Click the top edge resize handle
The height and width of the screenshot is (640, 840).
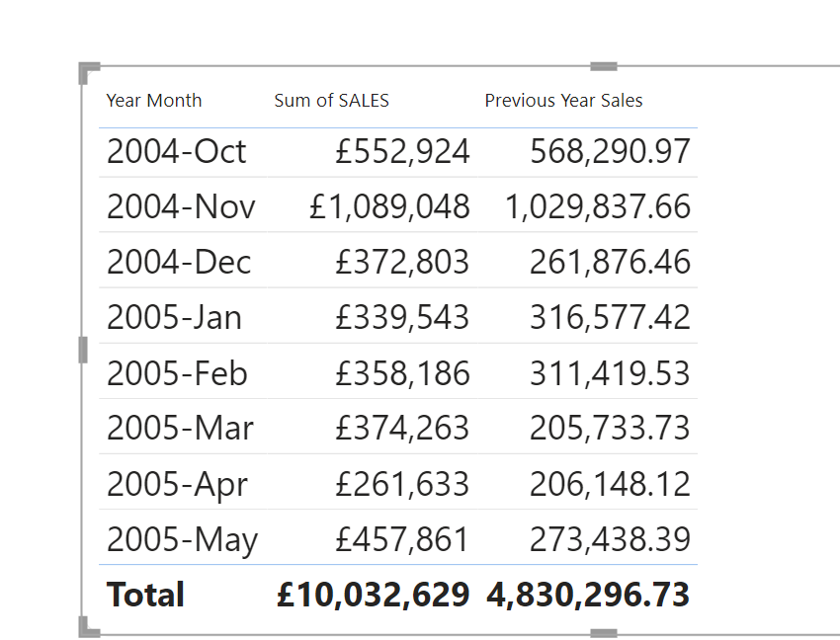[604, 66]
